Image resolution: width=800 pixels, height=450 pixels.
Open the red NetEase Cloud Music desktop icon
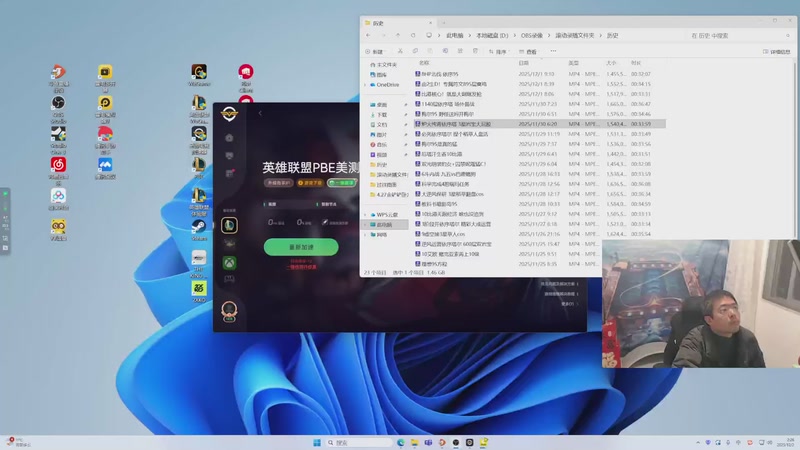[x=58, y=165]
